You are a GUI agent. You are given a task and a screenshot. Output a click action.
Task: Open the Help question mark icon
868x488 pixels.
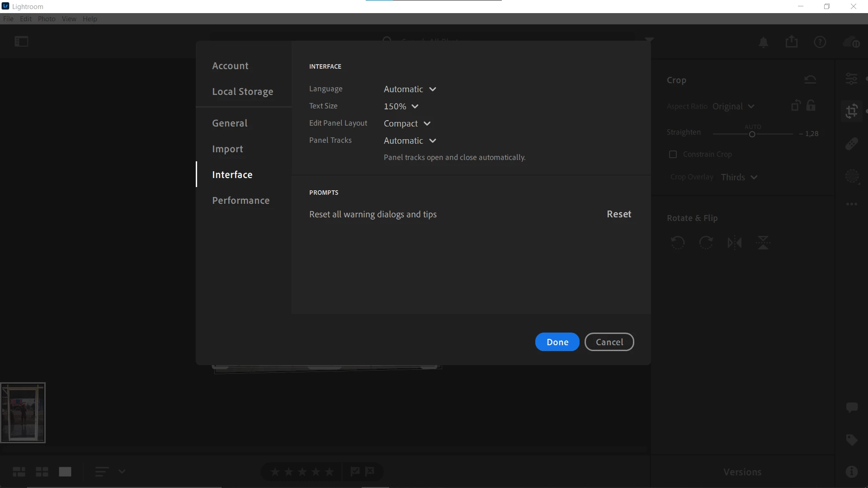pos(820,42)
